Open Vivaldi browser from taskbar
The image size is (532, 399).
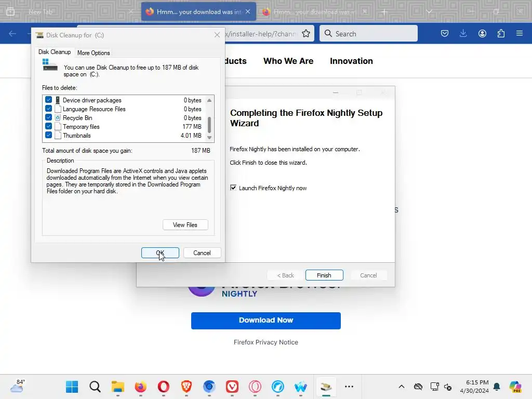coord(232,387)
